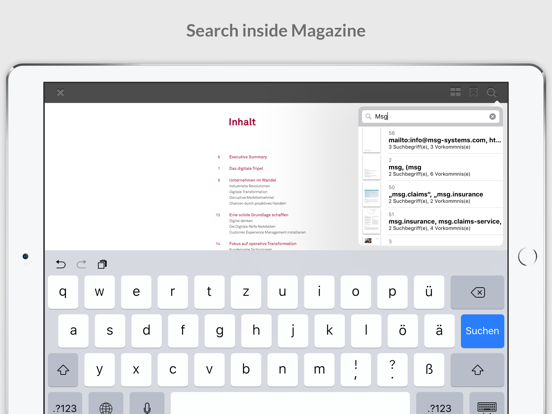Tap the undo arrow above keyboard
The height and width of the screenshot is (414, 552).
point(61,264)
